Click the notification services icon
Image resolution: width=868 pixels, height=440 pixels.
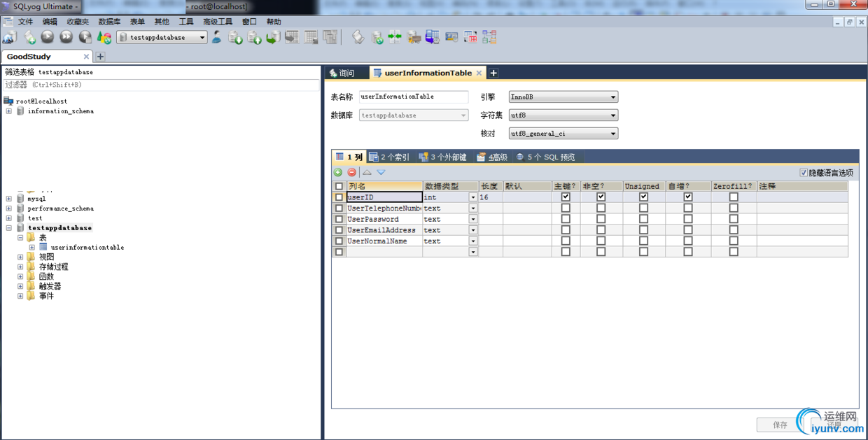pyautogui.click(x=451, y=37)
